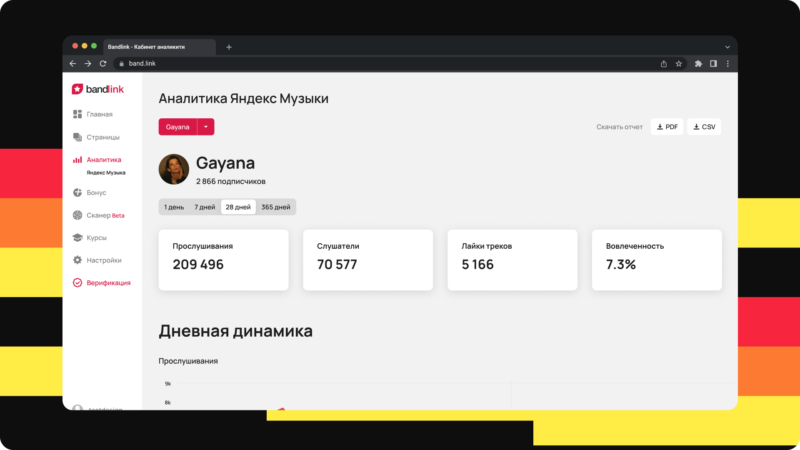Image resolution: width=800 pixels, height=450 pixels.
Task: Select the 1 день period
Action: click(174, 207)
